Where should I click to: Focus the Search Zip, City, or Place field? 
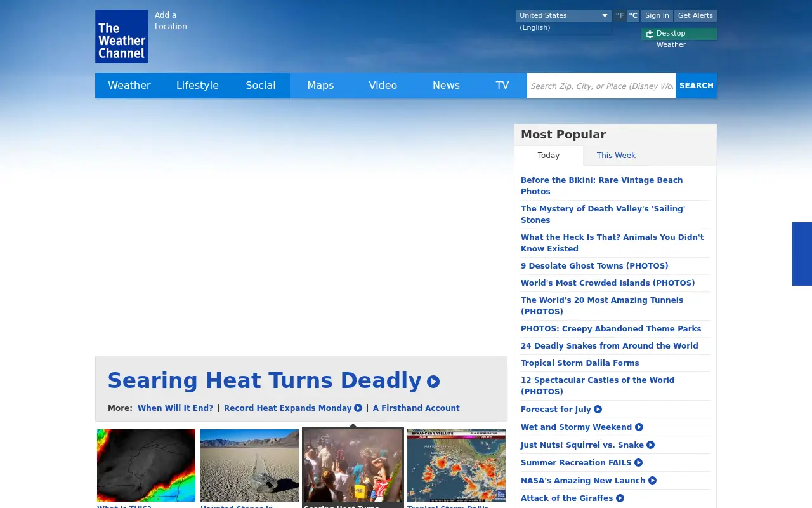click(601, 86)
